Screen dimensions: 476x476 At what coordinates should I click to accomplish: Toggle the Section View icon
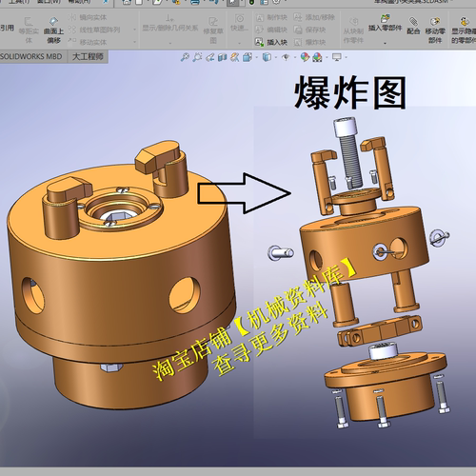[222, 57]
